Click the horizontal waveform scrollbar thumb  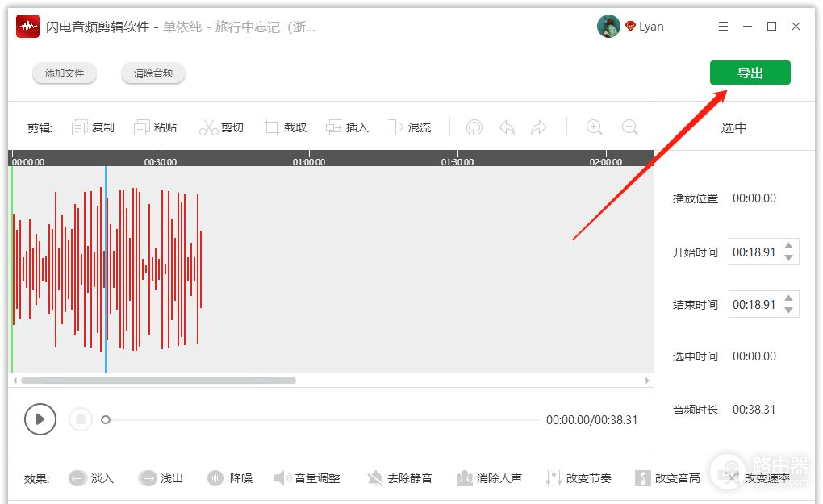[x=158, y=381]
